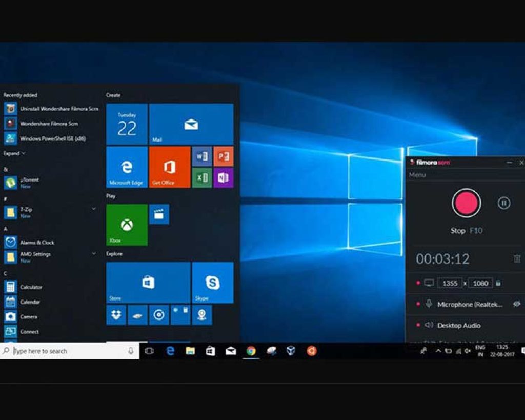The height and width of the screenshot is (420, 525).
Task: Open the Xbox tile
Action: point(127,225)
